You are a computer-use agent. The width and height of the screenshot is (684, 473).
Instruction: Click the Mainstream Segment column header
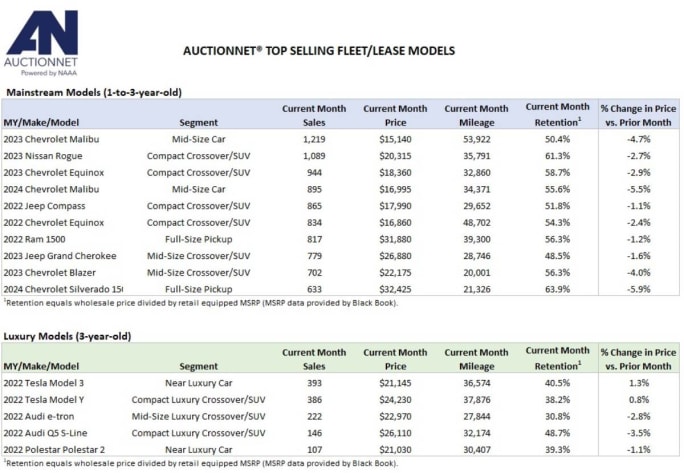point(198,123)
